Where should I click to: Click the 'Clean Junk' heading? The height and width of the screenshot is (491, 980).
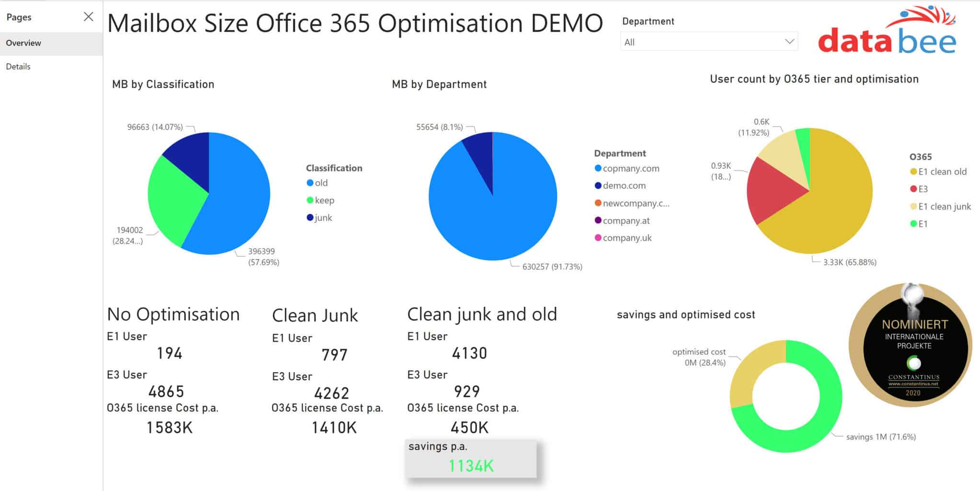315,316
